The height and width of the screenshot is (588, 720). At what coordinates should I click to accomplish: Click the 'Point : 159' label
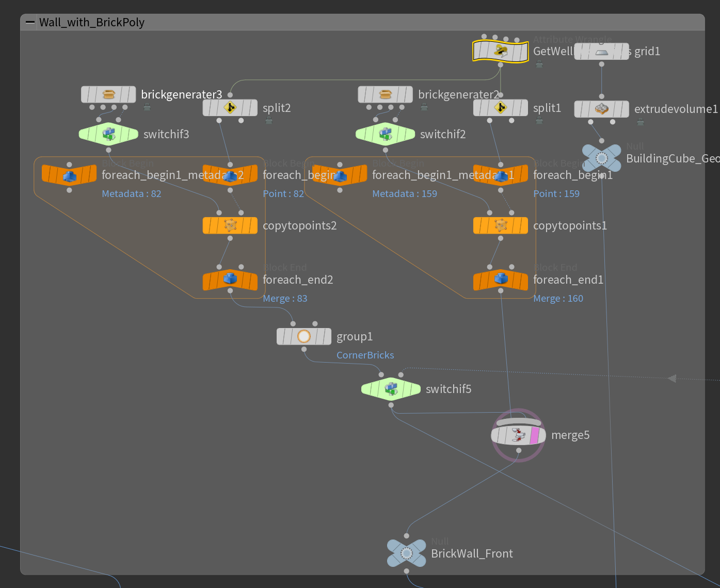click(x=556, y=194)
